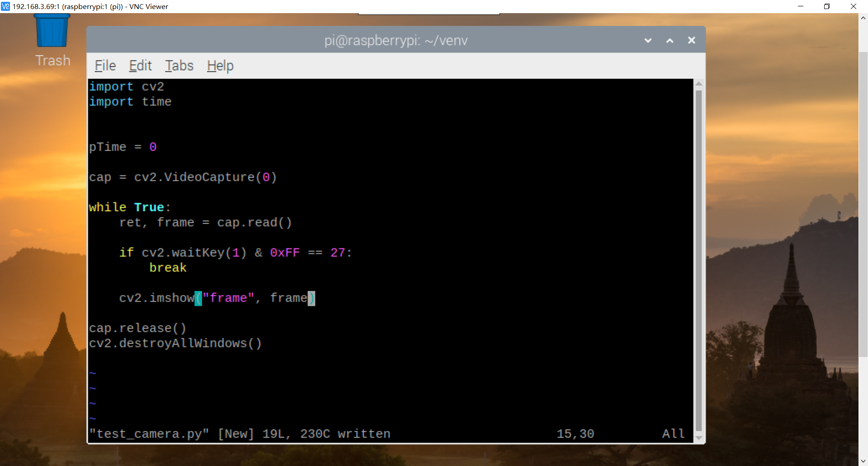868x466 pixels.
Task: Click the terminal vertical scrollbar track
Action: tap(699, 260)
